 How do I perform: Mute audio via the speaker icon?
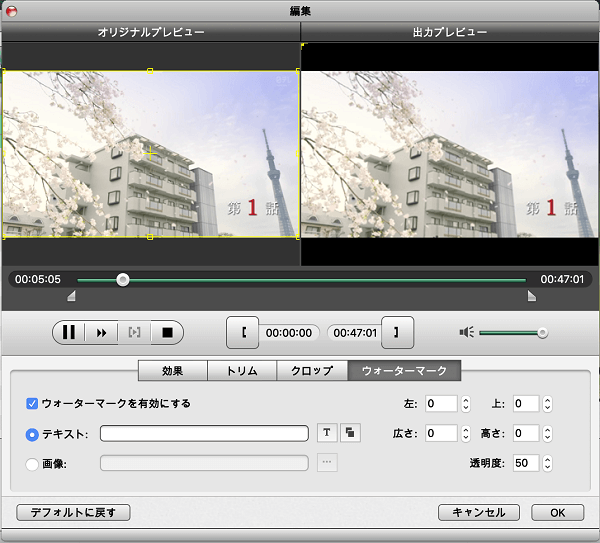tap(466, 332)
